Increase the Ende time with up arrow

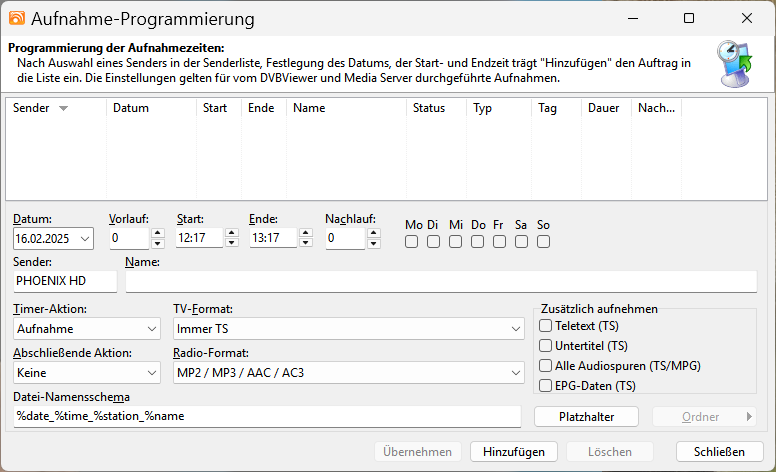click(305, 233)
